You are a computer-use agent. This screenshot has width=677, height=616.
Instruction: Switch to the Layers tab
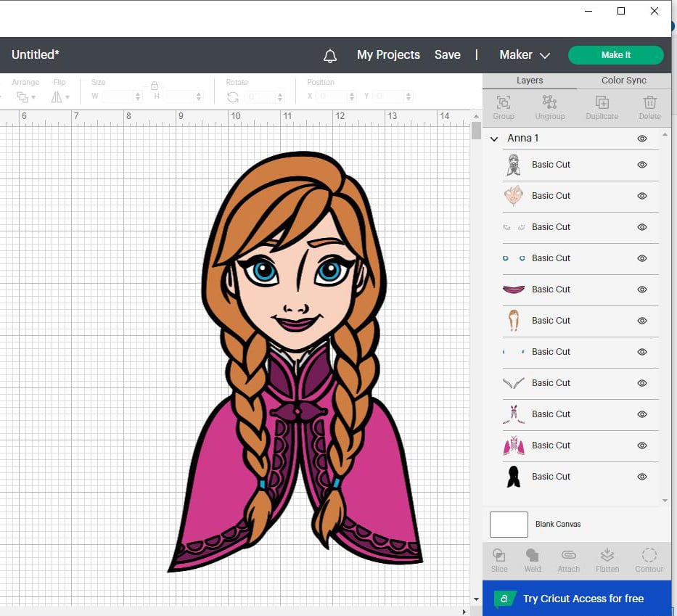pos(530,81)
